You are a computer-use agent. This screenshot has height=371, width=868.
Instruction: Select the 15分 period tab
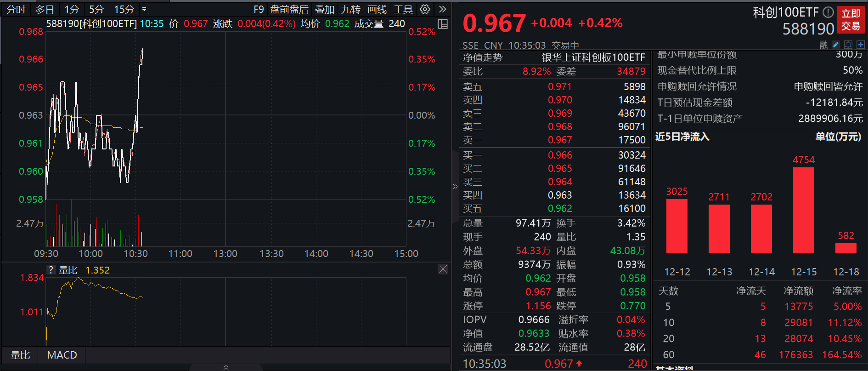[124, 9]
